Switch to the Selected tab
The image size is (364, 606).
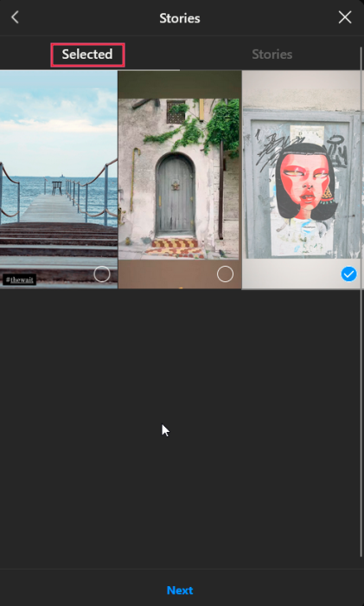coord(87,55)
